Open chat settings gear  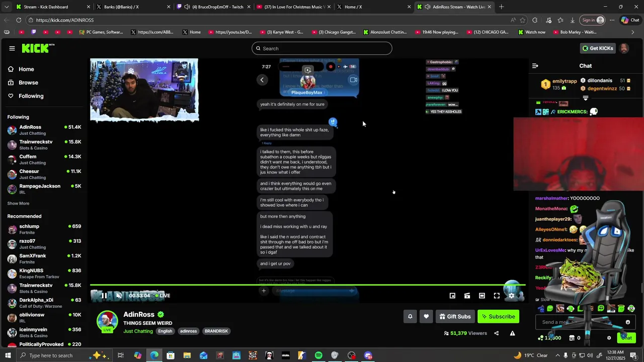(609, 338)
